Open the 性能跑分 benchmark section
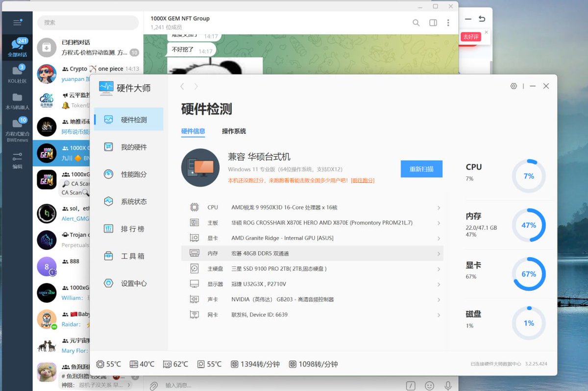The width and height of the screenshot is (588, 391). pyautogui.click(x=128, y=174)
